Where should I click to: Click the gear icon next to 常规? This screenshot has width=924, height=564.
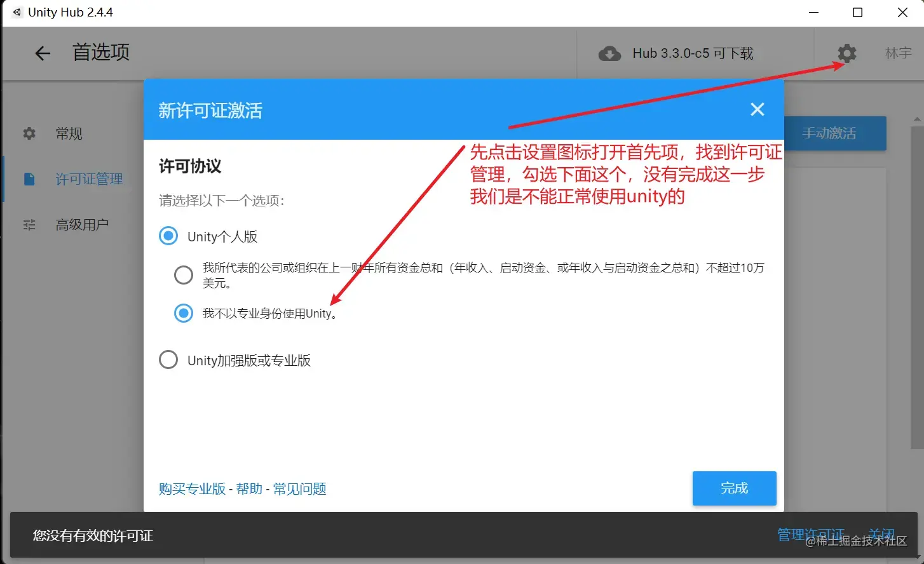(x=29, y=133)
